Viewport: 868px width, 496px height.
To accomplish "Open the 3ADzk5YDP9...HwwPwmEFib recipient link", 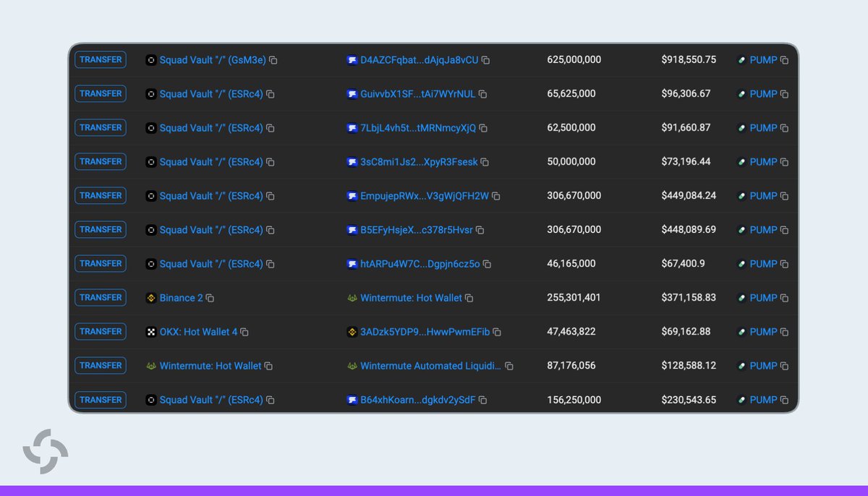I will (x=425, y=332).
